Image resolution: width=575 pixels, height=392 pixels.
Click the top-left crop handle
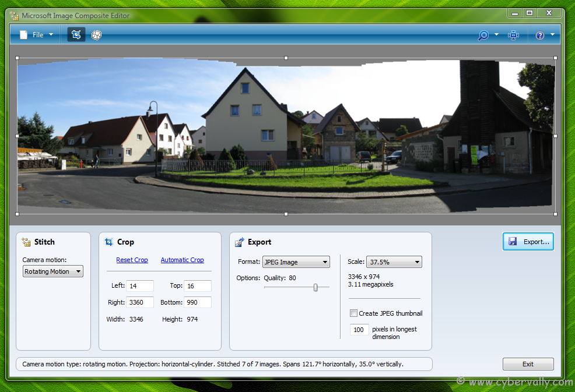[17, 58]
